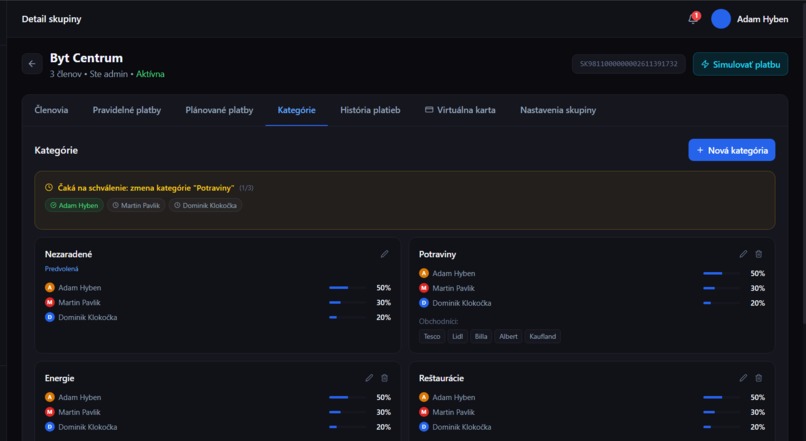
Task: Click the Albert merchant tag
Action: [508, 337]
